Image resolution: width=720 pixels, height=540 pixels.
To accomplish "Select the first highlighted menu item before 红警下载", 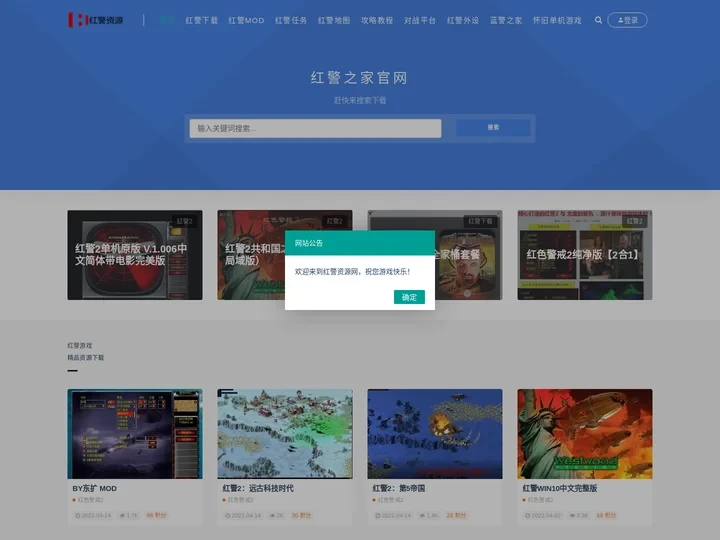I will tap(167, 20).
